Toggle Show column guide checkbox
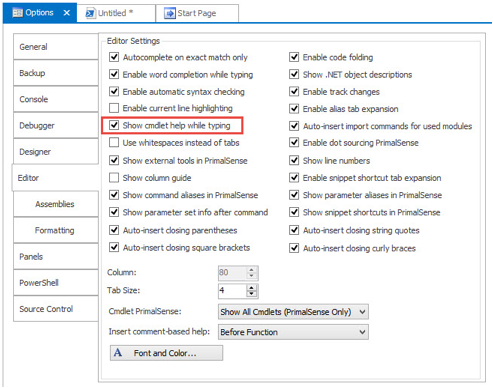 tap(114, 178)
